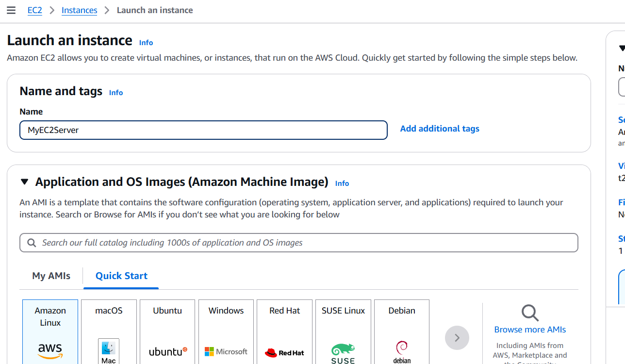Click the Microsoft logo
The width and height of the screenshot is (625, 364).
(x=226, y=351)
